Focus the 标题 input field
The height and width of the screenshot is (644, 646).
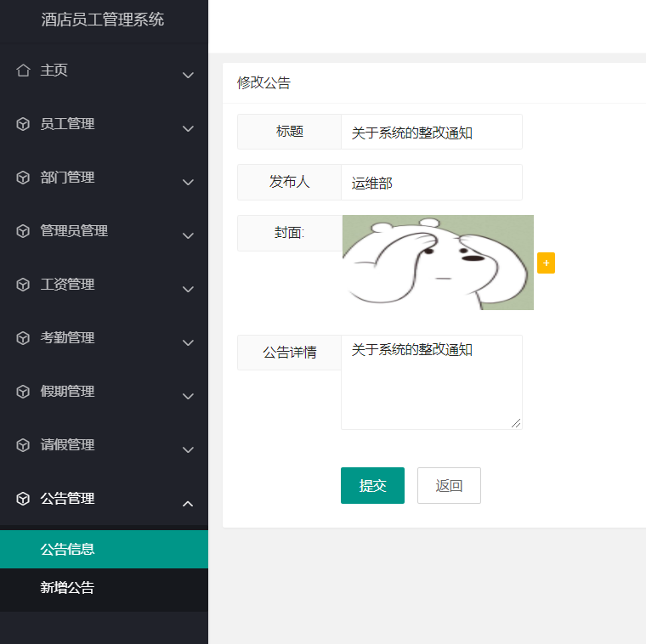[x=432, y=132]
